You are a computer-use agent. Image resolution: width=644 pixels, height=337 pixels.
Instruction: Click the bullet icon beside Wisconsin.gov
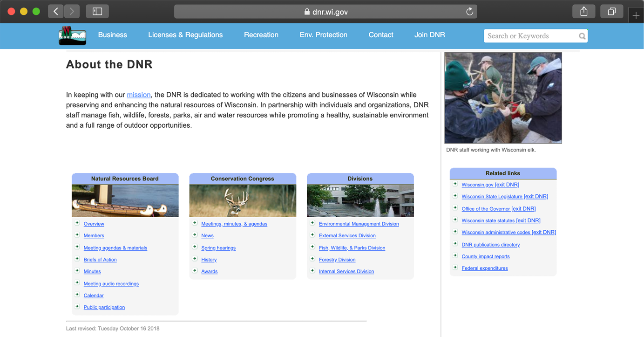[x=455, y=184]
